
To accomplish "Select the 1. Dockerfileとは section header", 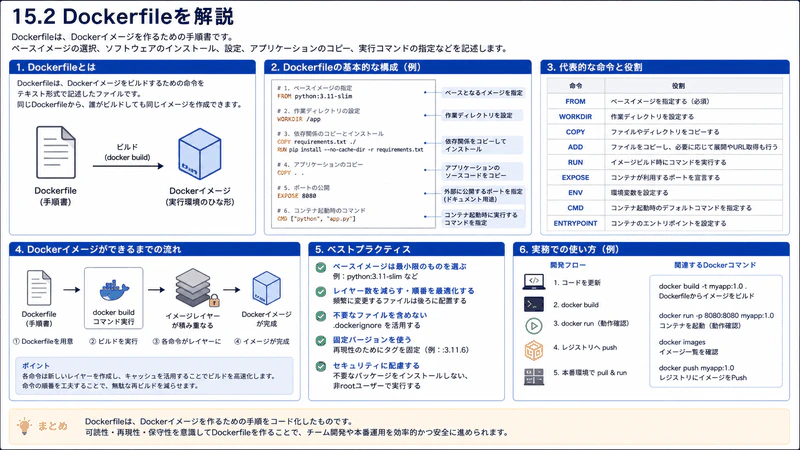I will point(133,67).
